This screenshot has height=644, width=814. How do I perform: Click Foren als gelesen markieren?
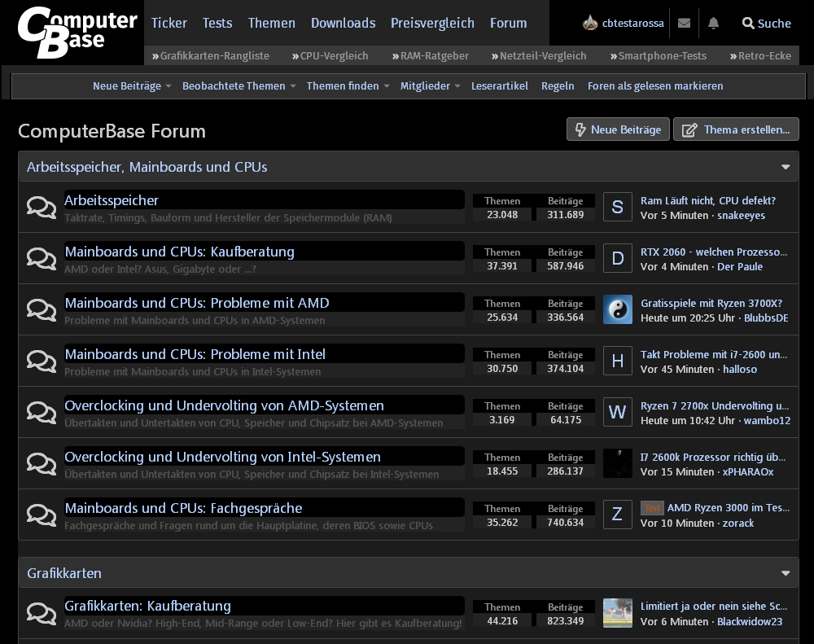click(x=655, y=86)
